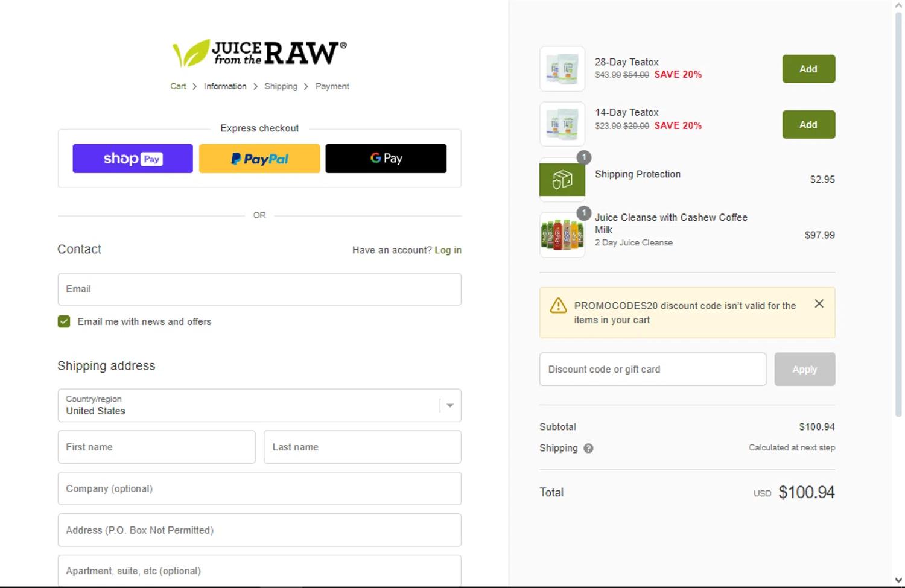Dismiss the PROMOCODES20 invalid code warning
This screenshot has height=588, width=905.
point(819,304)
